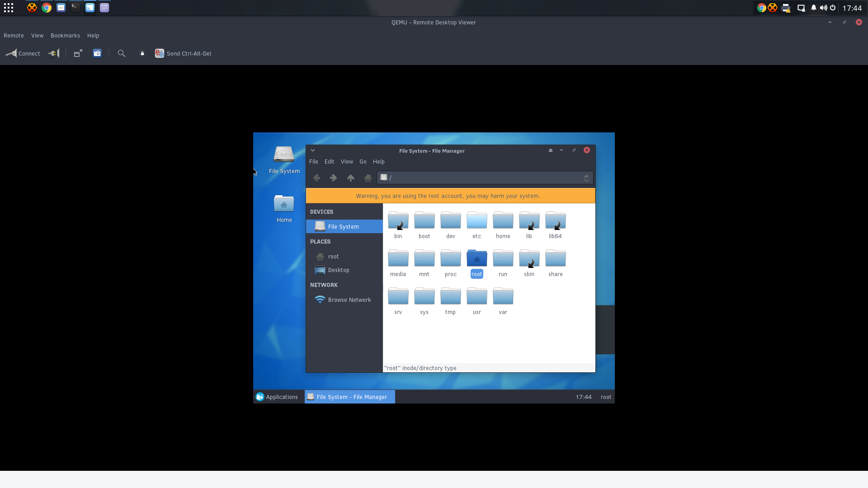The height and width of the screenshot is (488, 868).
Task: Take a screenshot in Remote Desktop Viewer
Action: (x=97, y=53)
